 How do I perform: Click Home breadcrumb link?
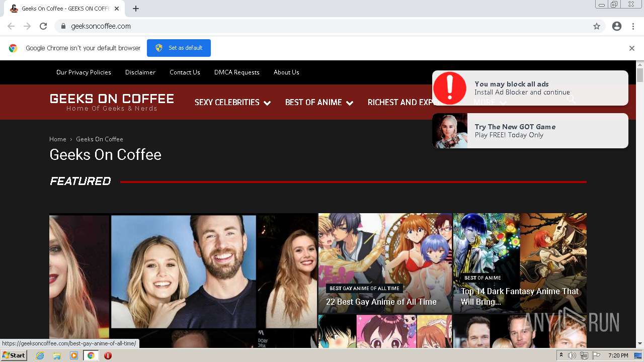58,139
